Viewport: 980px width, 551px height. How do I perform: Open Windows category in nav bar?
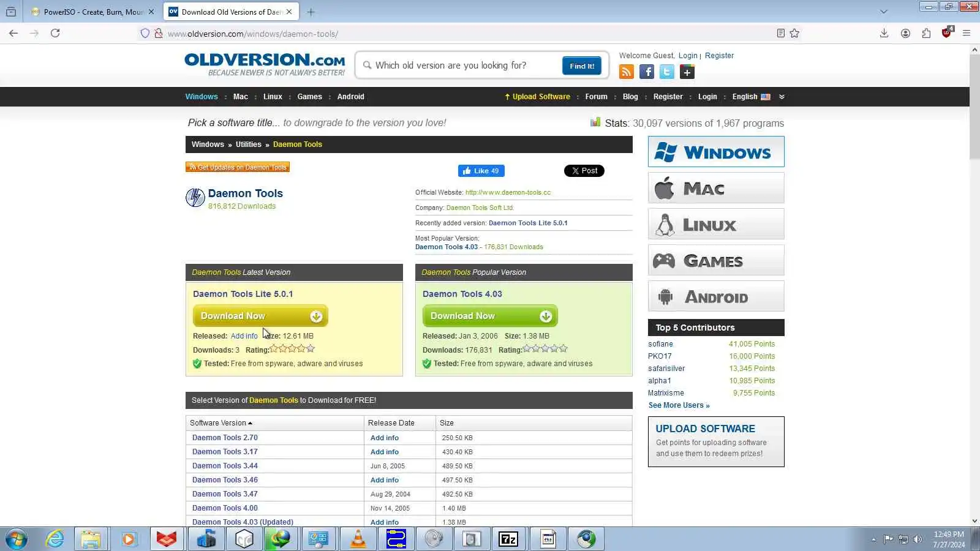pos(202,97)
